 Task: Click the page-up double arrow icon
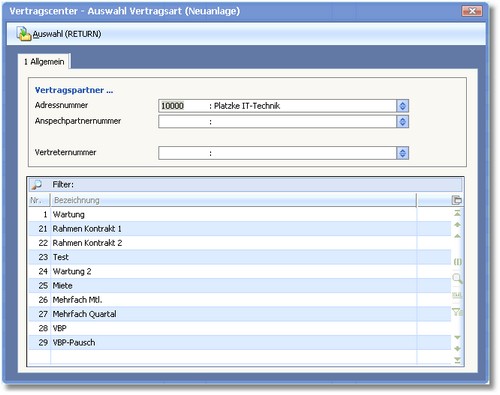tap(457, 225)
